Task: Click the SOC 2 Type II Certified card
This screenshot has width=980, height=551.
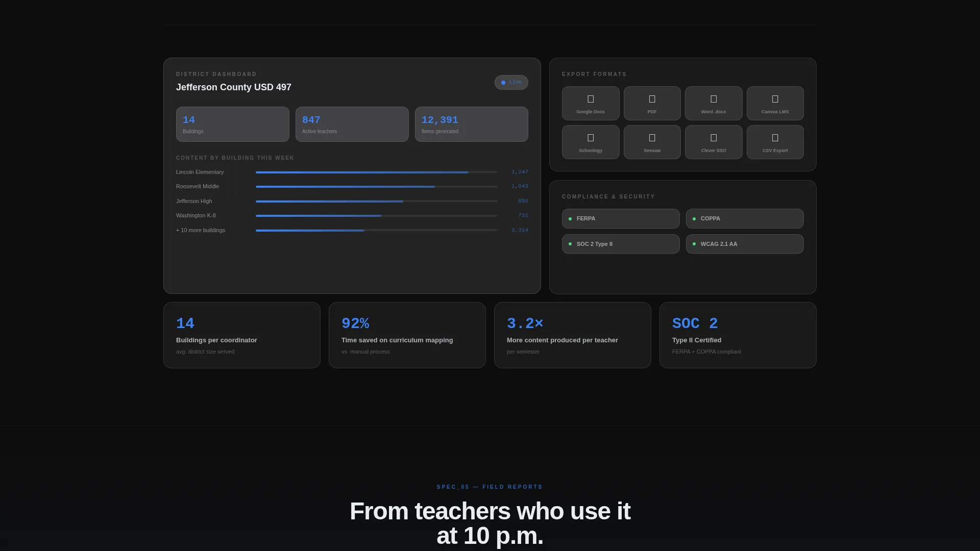Action: point(738,335)
